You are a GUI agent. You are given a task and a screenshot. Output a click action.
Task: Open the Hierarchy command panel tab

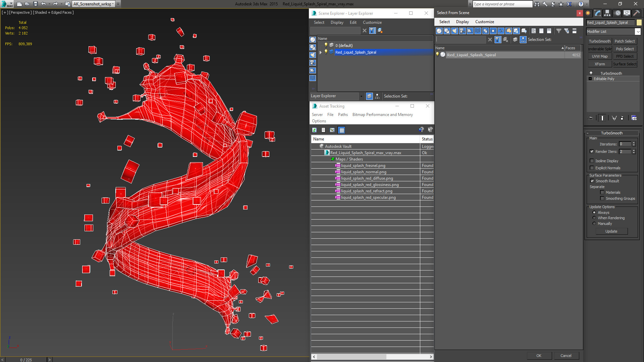(x=607, y=13)
